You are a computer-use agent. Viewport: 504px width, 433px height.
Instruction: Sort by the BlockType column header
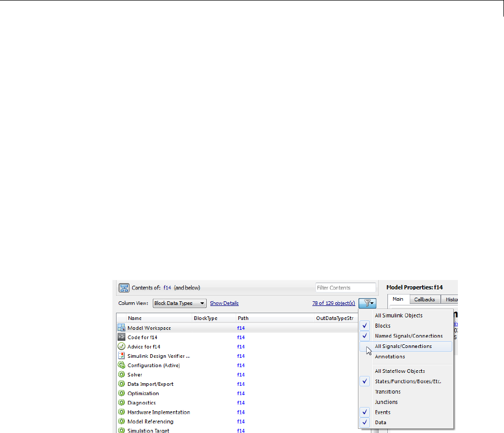click(214, 318)
